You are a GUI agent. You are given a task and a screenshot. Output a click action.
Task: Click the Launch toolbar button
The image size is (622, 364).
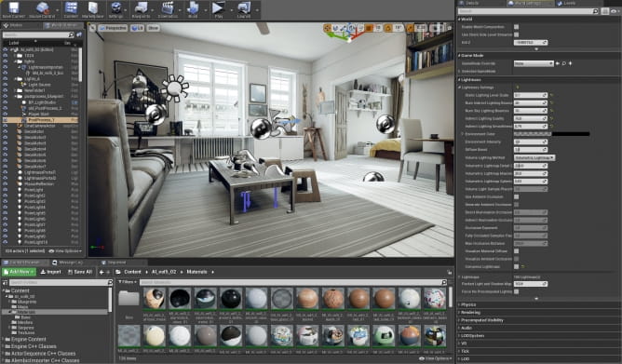[244, 9]
